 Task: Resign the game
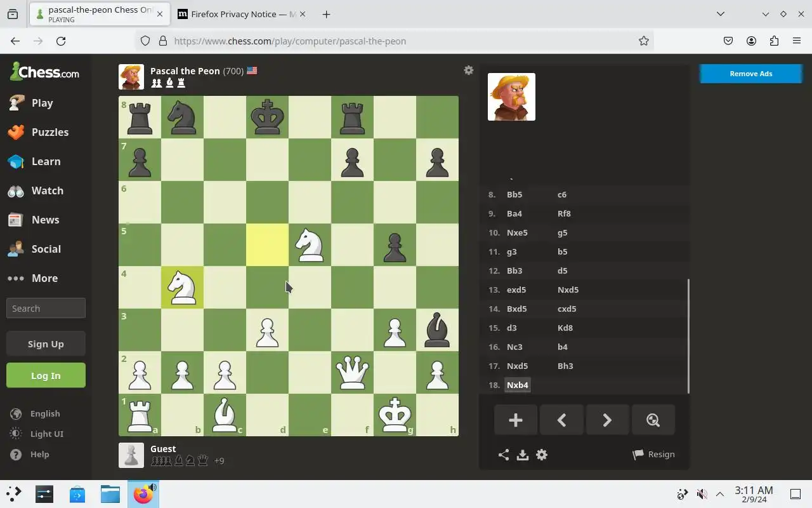[x=653, y=454]
